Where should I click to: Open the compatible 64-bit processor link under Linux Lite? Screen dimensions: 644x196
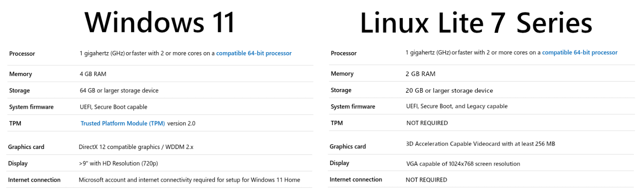(x=579, y=53)
